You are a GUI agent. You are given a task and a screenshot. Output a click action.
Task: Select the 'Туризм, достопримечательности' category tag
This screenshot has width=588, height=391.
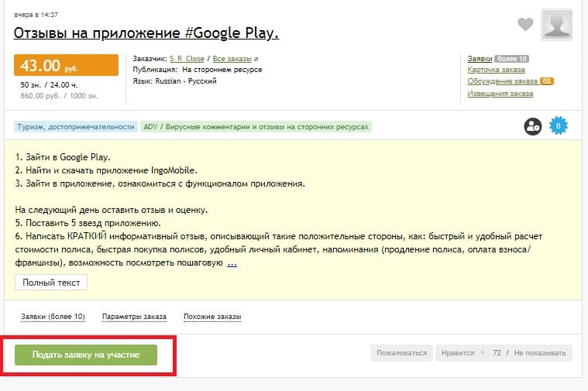(x=75, y=126)
